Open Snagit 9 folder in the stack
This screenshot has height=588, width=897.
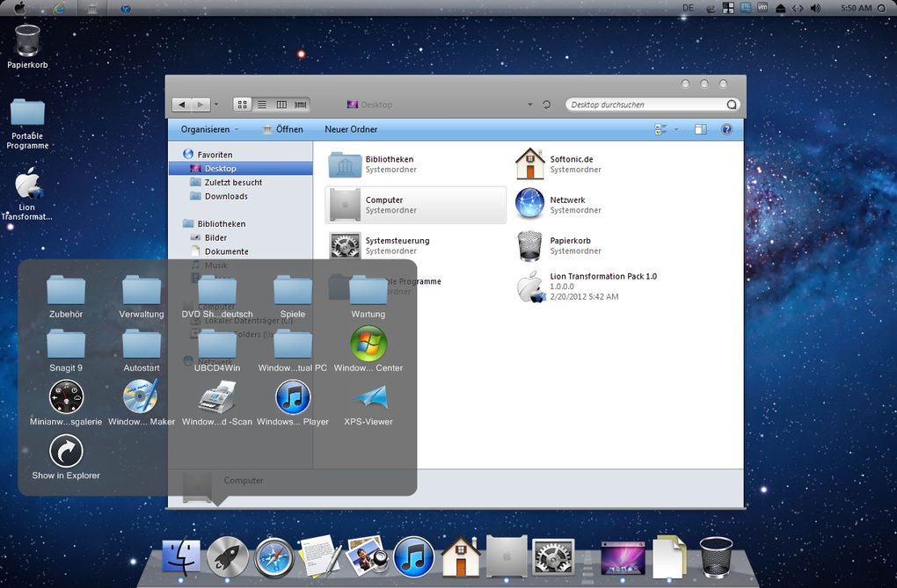click(x=66, y=350)
